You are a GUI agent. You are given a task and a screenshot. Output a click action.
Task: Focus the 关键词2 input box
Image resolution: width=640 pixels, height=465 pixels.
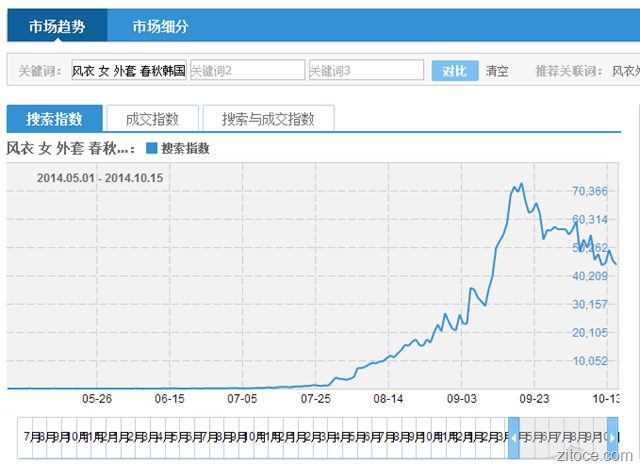tap(246, 71)
